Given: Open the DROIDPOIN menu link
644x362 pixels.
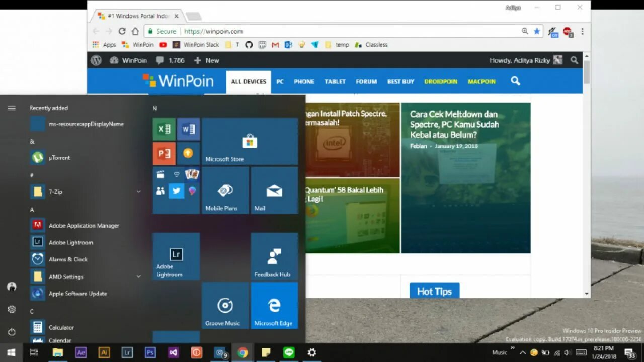Looking at the screenshot, I should point(441,81).
